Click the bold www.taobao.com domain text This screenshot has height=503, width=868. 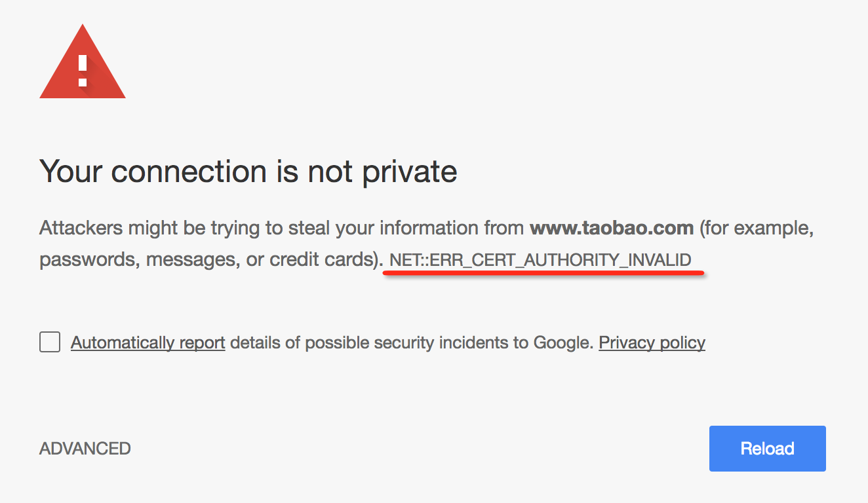pyautogui.click(x=611, y=228)
